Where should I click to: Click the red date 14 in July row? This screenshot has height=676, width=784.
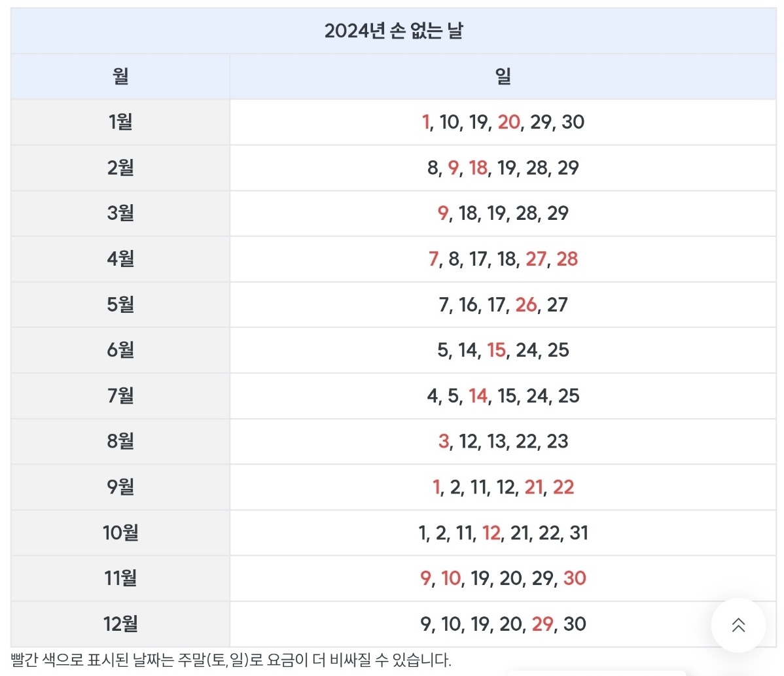coord(477,396)
